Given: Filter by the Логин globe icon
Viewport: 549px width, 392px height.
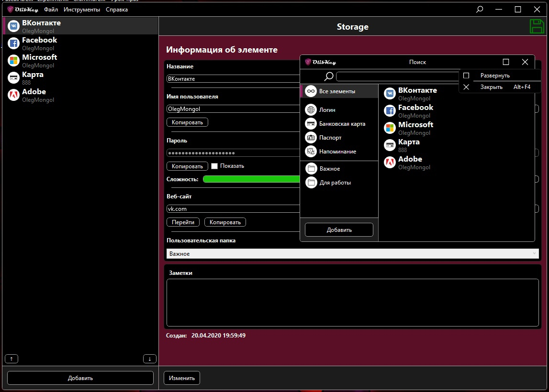Looking at the screenshot, I should click(x=311, y=110).
